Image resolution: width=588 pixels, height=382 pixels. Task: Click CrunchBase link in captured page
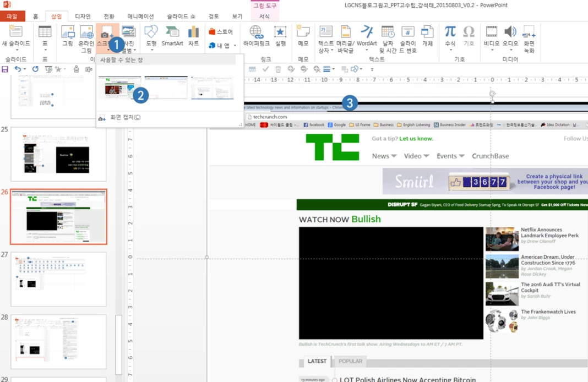click(x=490, y=156)
